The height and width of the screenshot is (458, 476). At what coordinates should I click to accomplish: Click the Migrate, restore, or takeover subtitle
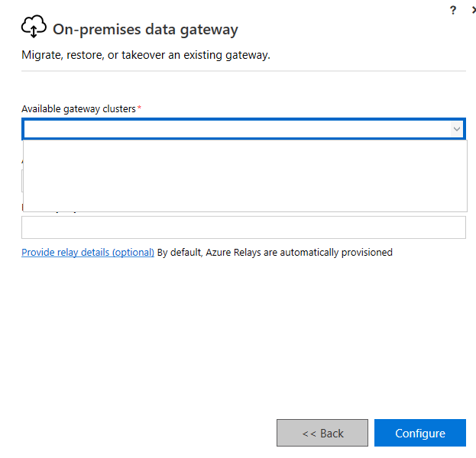click(x=146, y=55)
